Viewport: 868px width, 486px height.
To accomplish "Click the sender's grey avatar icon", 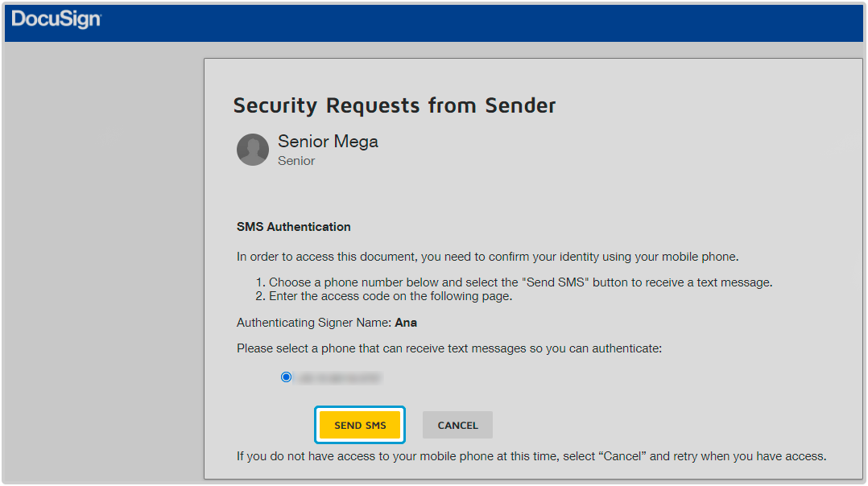I will [x=253, y=150].
